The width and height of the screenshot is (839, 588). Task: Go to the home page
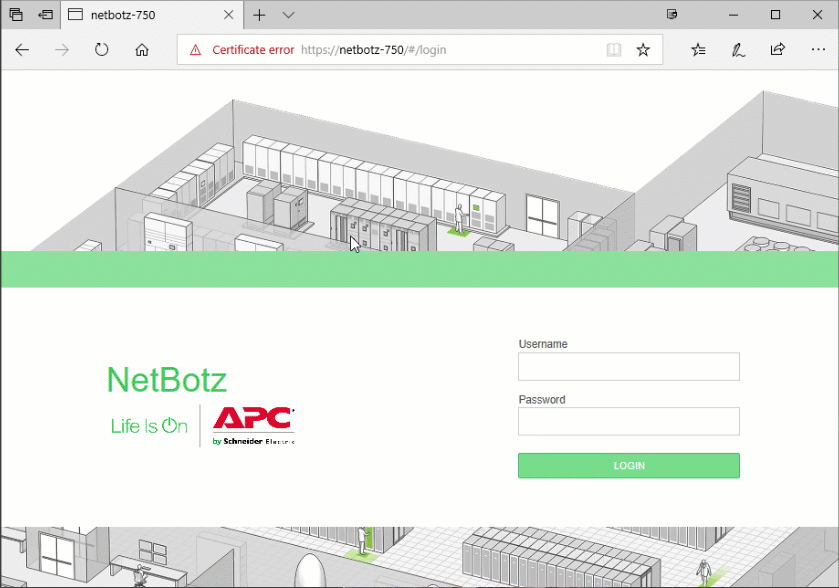(142, 50)
